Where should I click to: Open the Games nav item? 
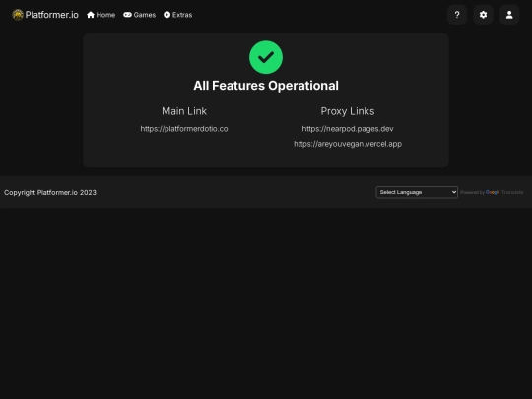click(140, 15)
